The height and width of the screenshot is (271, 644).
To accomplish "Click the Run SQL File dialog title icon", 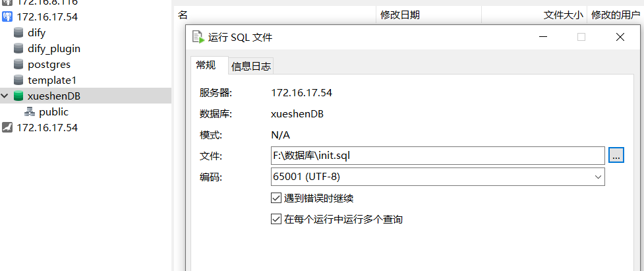I will point(197,38).
